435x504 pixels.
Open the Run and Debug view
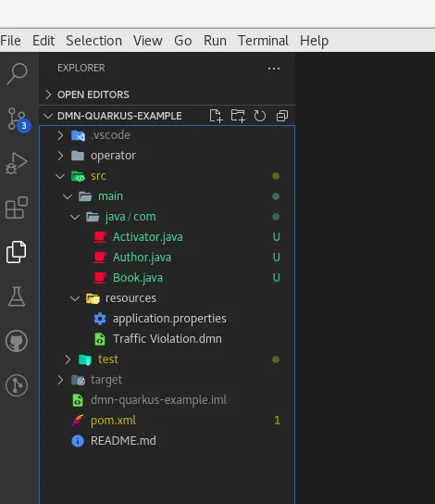click(17, 163)
